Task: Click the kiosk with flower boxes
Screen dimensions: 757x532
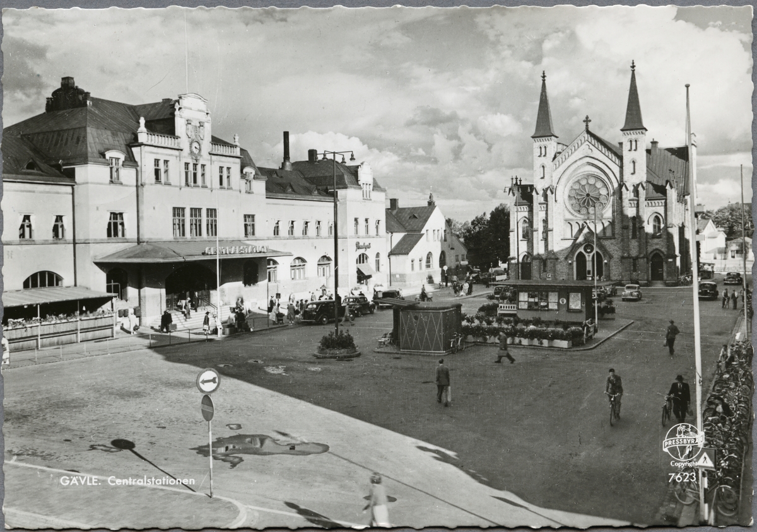Action: tap(548, 303)
